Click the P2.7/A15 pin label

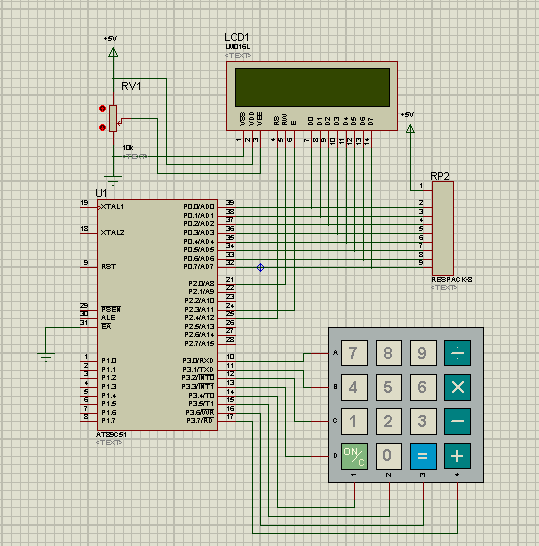point(199,344)
